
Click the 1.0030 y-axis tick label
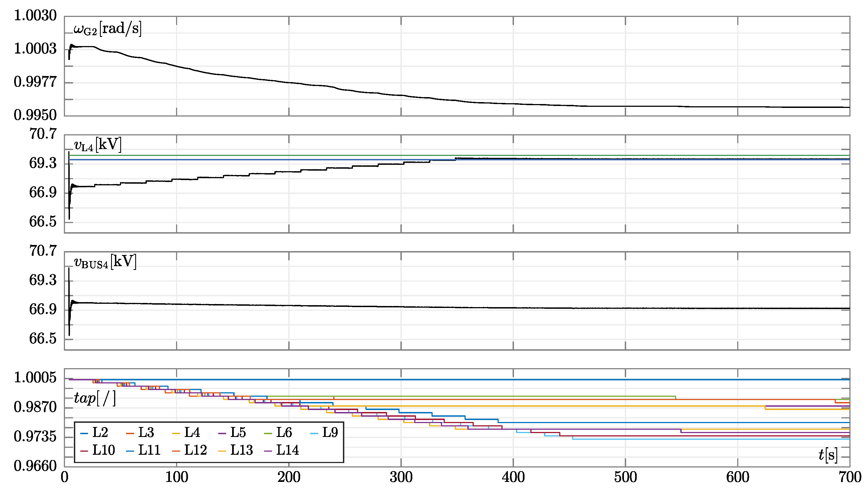(x=35, y=16)
